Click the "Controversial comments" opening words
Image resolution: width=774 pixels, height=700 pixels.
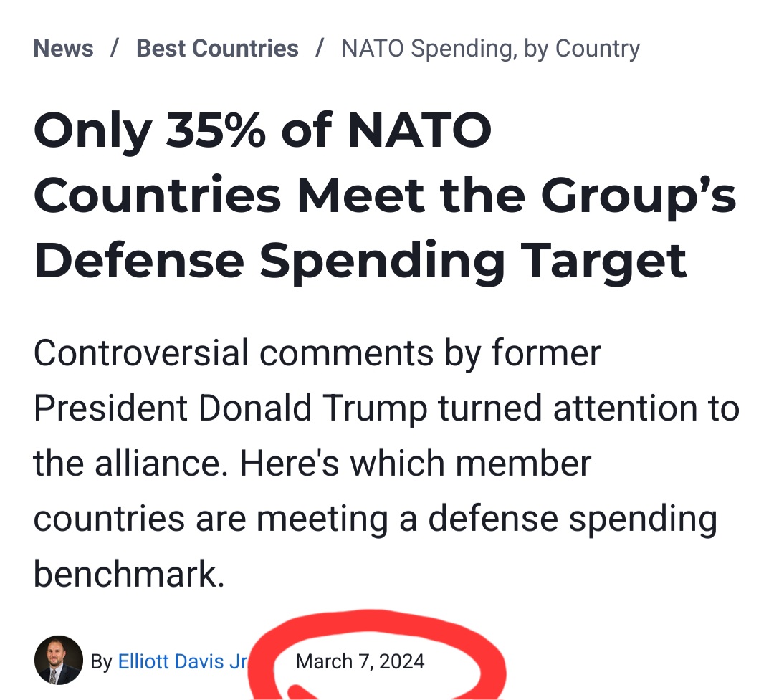pos(234,353)
